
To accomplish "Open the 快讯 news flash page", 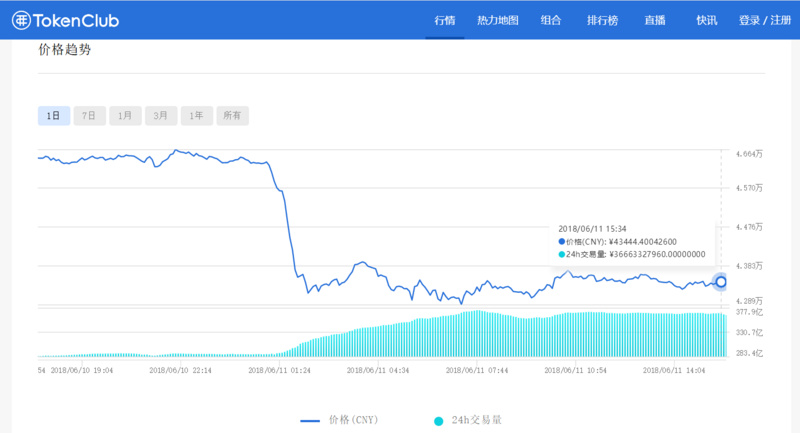I will point(706,21).
